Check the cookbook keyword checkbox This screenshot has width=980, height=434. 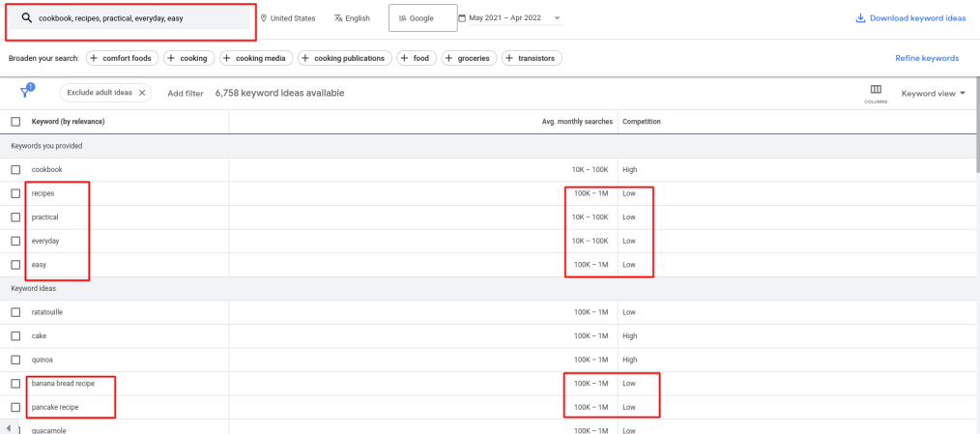pos(15,169)
